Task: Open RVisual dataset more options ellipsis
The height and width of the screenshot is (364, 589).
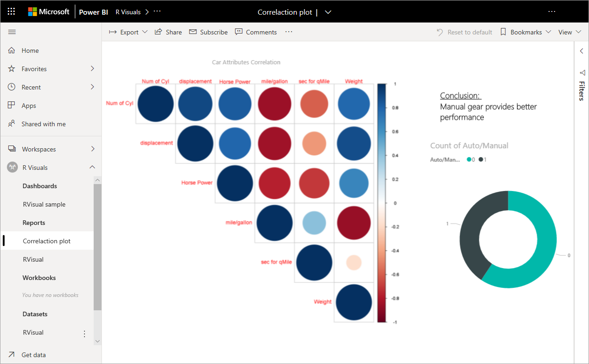Action: click(x=84, y=334)
